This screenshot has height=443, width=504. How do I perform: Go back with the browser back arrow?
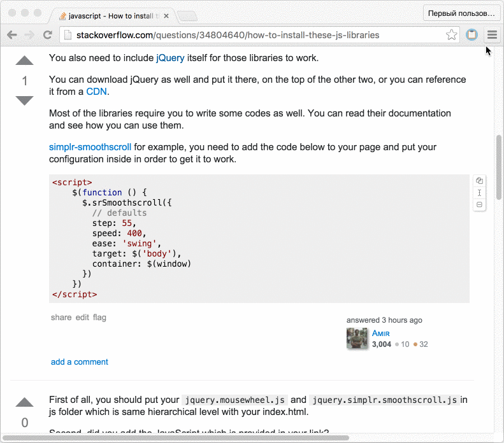[x=12, y=34]
